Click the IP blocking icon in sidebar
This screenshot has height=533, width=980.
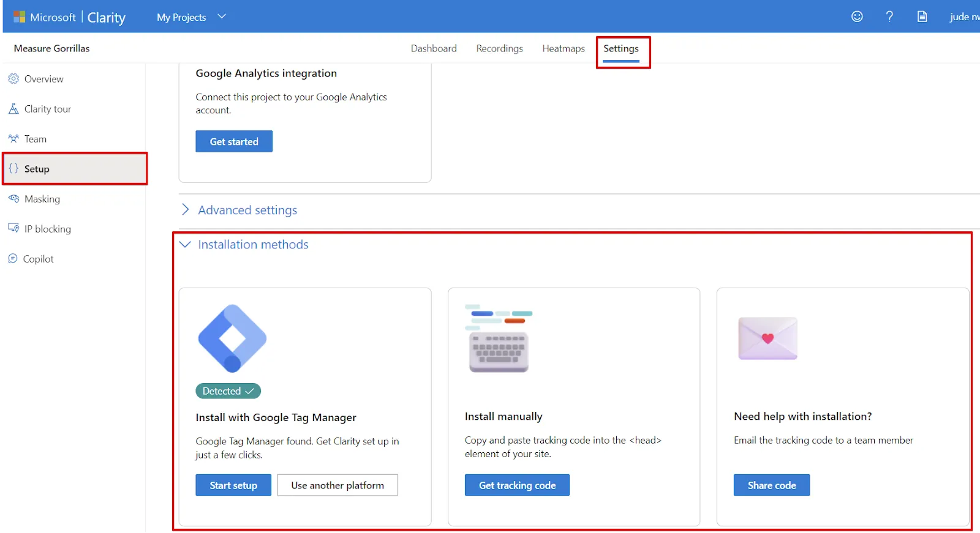point(13,228)
